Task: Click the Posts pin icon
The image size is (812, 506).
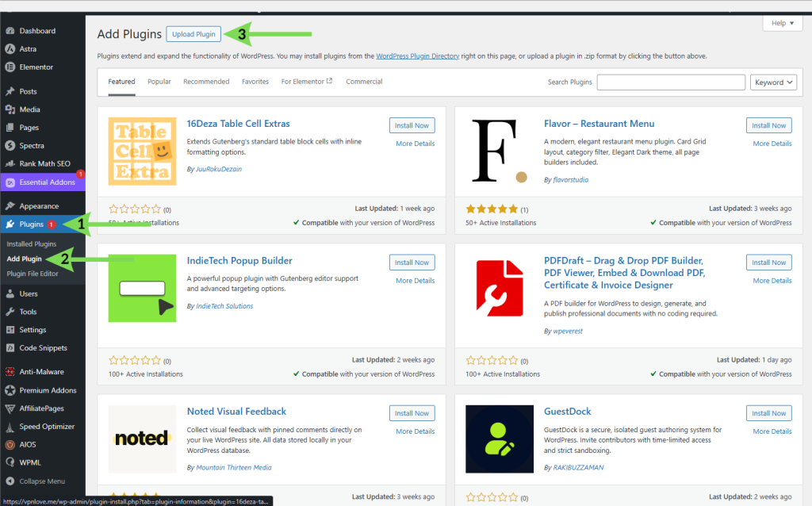Action: pos(10,92)
